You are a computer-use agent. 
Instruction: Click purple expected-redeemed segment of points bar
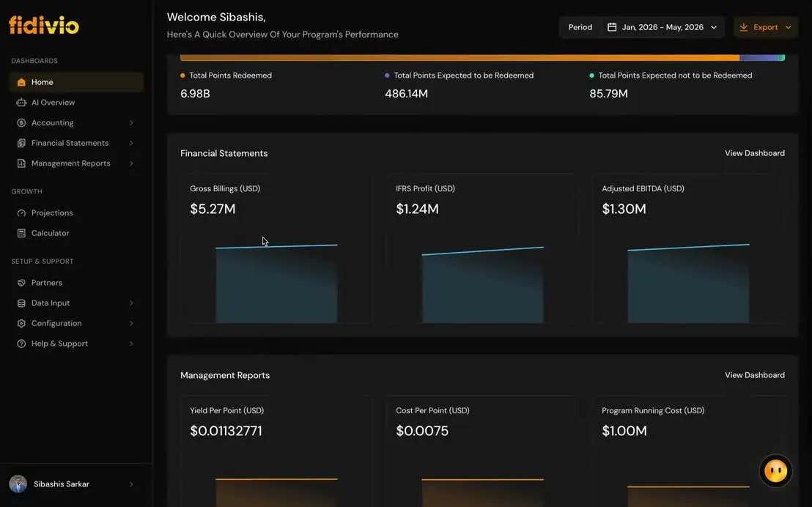click(759, 57)
